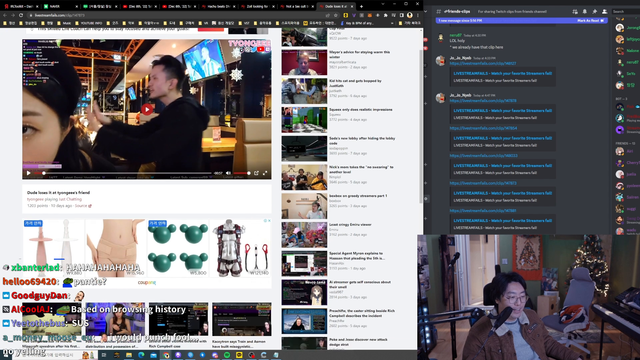The height and width of the screenshot is (360, 640).
Task: Open Discord threads icon
Action: tap(575, 11)
